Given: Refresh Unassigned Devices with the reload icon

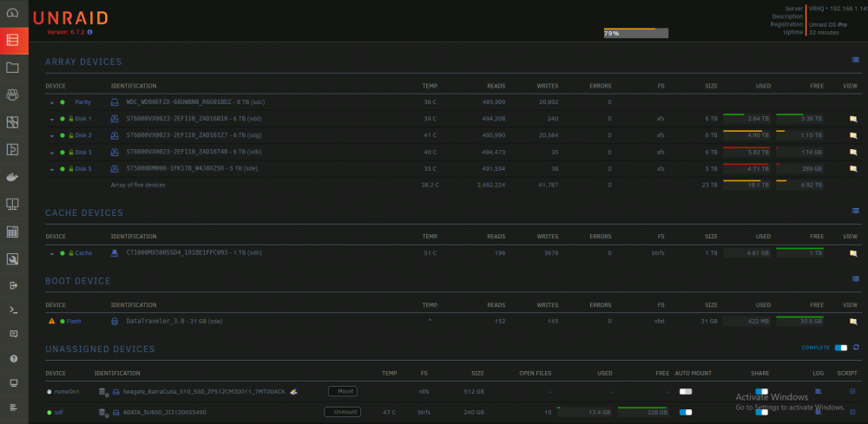Looking at the screenshot, I should [x=856, y=347].
